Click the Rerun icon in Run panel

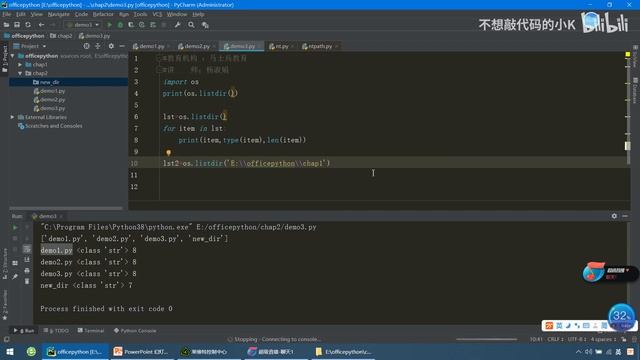15,227
